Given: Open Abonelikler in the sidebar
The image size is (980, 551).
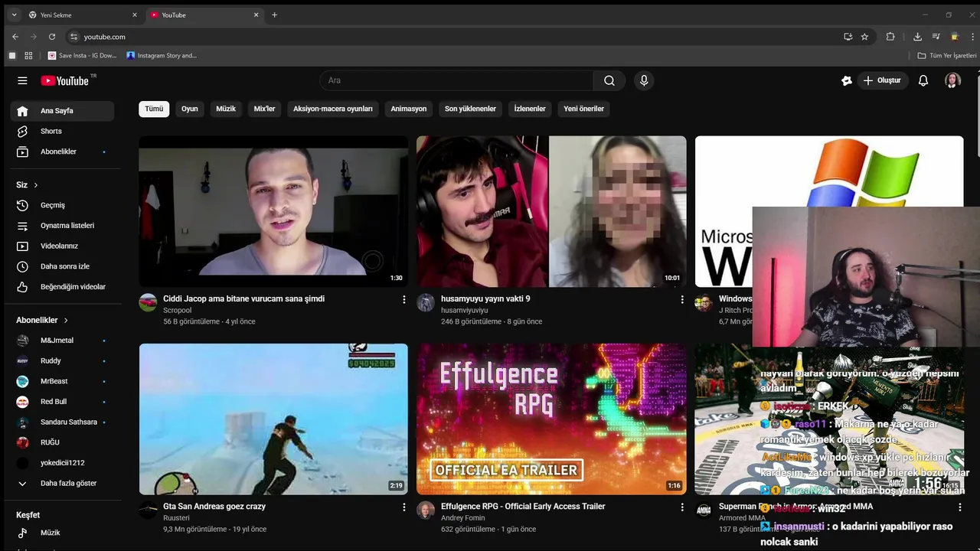Looking at the screenshot, I should coord(62,152).
